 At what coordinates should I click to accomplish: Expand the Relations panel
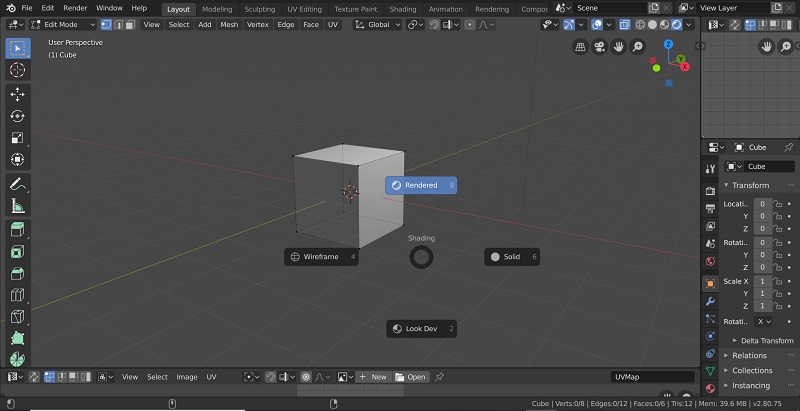(x=749, y=355)
